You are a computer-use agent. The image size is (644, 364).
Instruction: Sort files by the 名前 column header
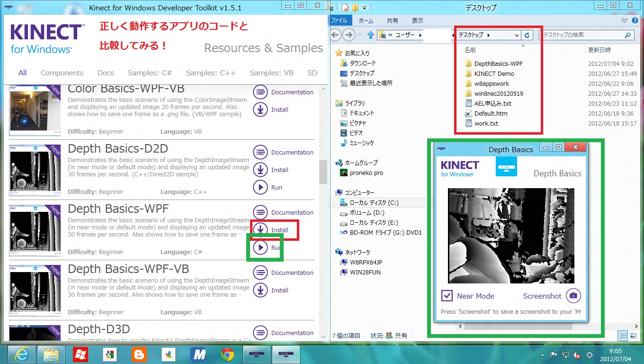470,50
